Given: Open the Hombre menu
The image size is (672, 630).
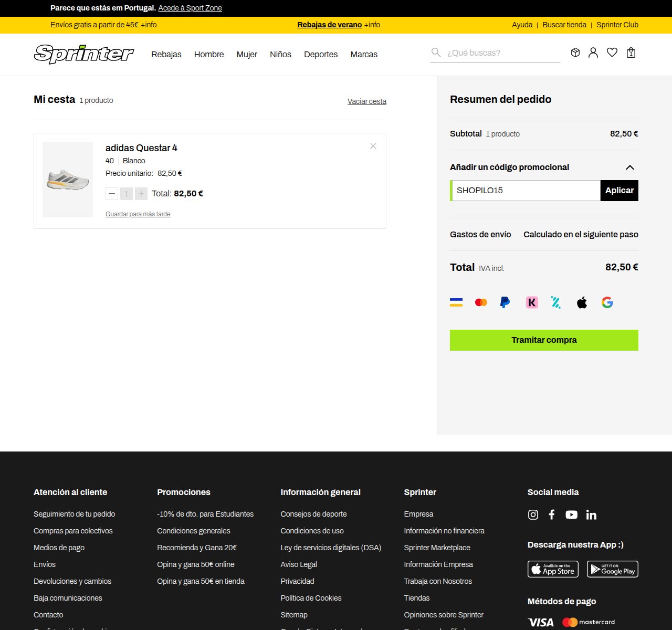Looking at the screenshot, I should click(x=209, y=55).
